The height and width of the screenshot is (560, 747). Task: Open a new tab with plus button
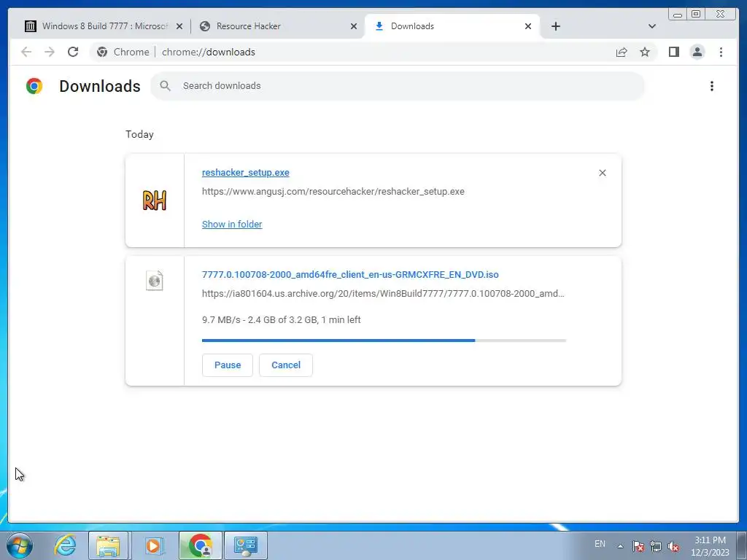(x=556, y=26)
